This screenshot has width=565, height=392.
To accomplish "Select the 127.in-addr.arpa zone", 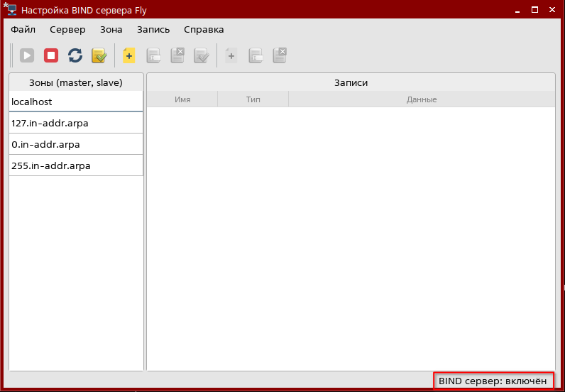I will coord(76,123).
